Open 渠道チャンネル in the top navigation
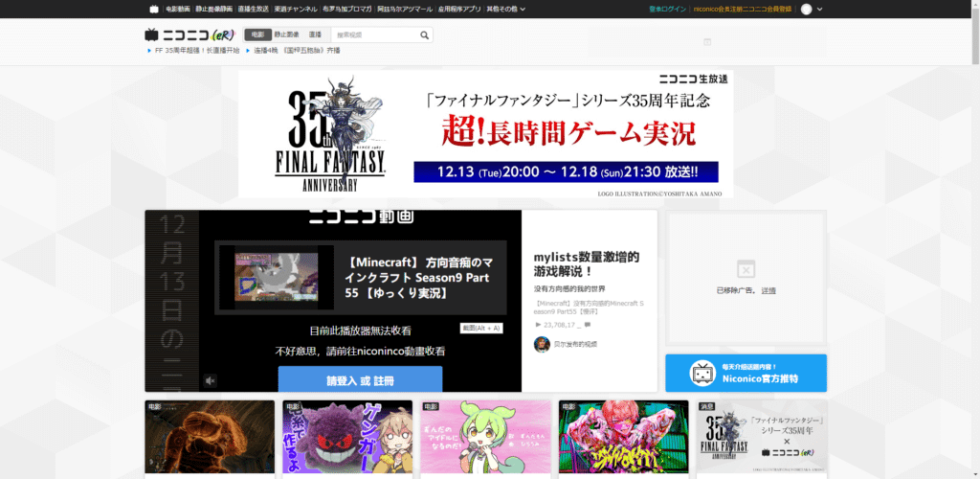Image resolution: width=980 pixels, height=479 pixels. 296,9
